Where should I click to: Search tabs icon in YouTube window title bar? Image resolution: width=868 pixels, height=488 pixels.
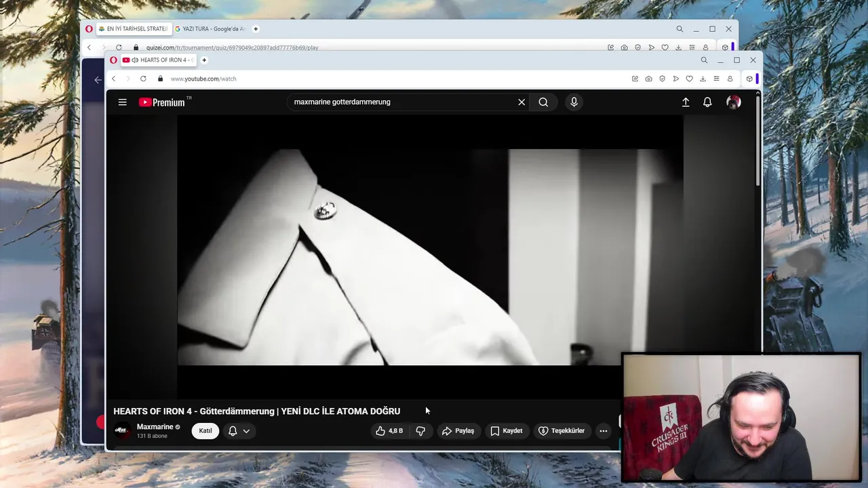704,60
